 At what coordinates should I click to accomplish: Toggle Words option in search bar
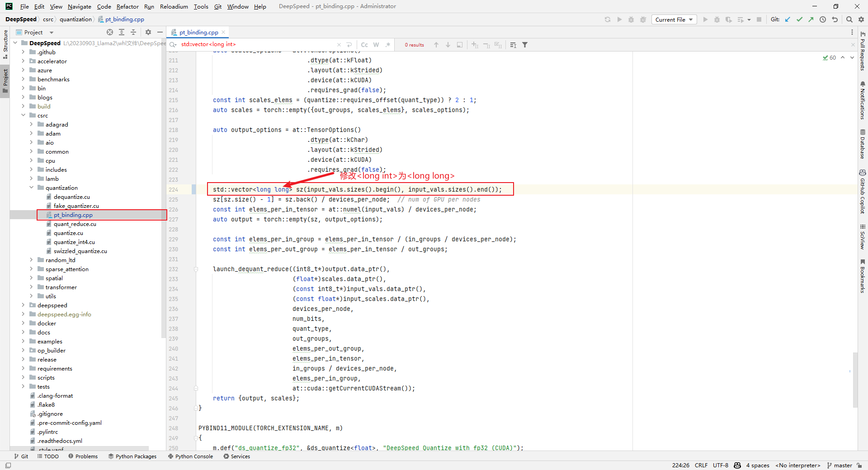point(376,45)
